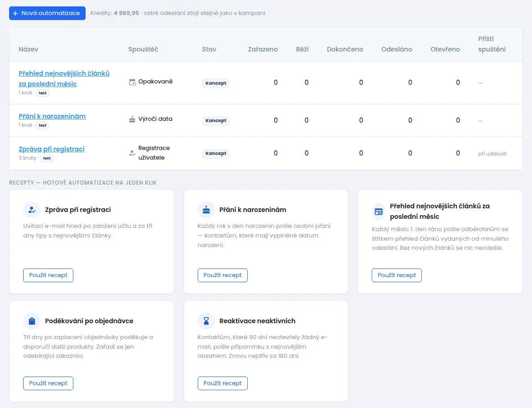Click the Stav column header

[209, 49]
